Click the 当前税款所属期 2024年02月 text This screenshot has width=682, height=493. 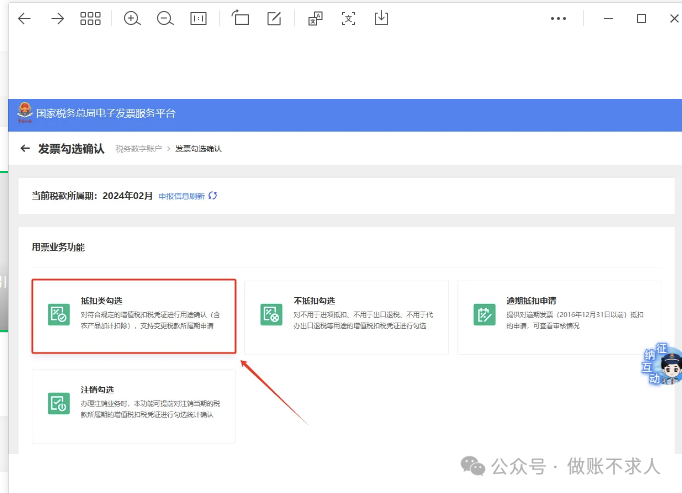point(92,196)
